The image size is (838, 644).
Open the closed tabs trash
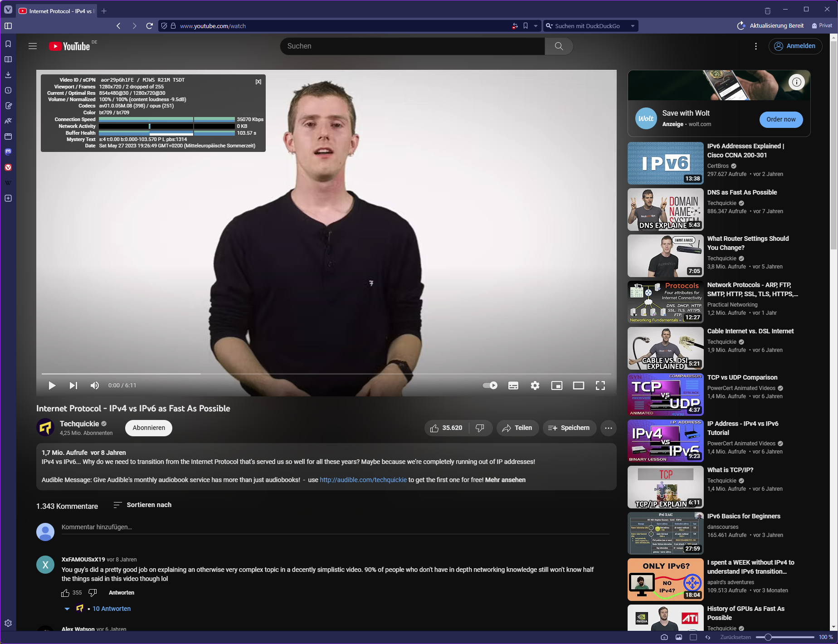(x=767, y=11)
